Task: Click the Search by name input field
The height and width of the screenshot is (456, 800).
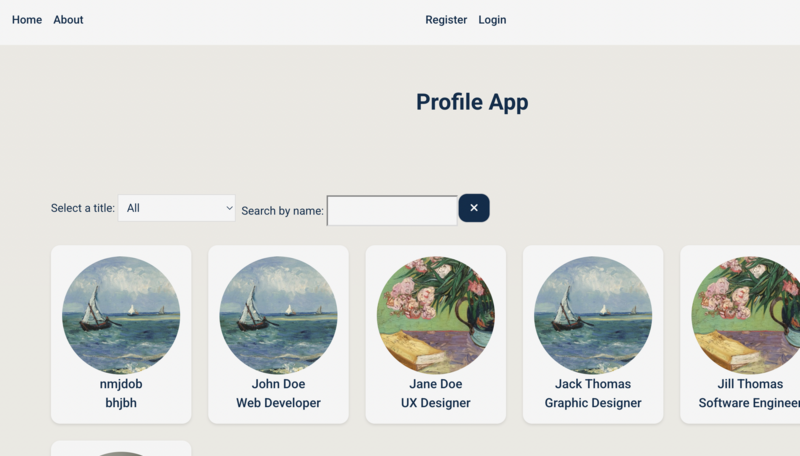Action: [392, 211]
